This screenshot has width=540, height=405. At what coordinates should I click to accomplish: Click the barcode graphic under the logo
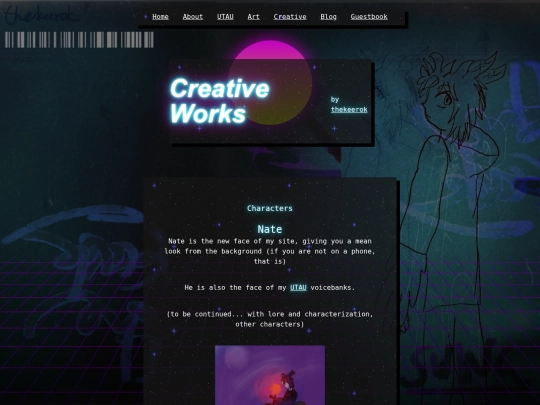(x=79, y=40)
